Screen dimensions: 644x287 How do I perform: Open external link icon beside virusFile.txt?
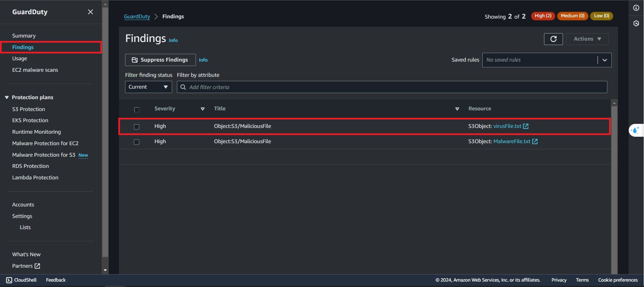pos(526,126)
